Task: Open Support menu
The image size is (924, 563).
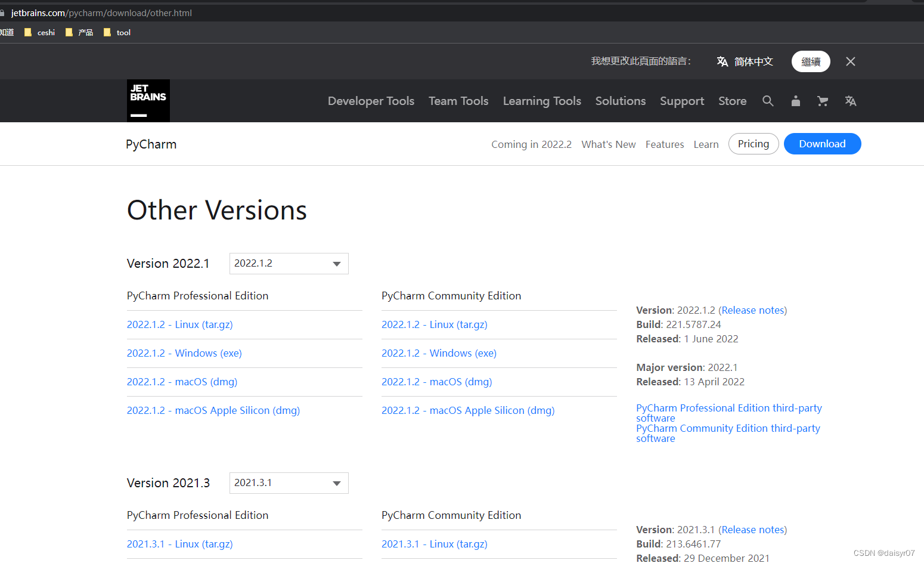Action: click(682, 101)
